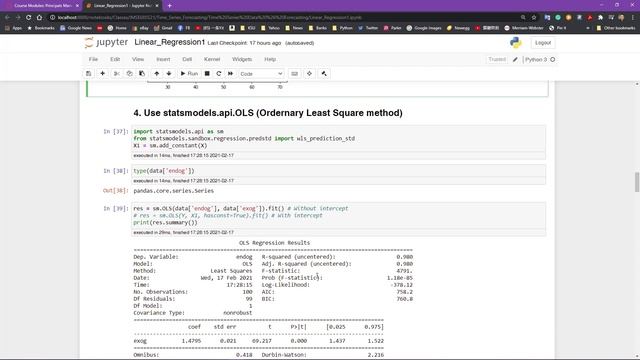Cut selected cells with scissors icon
Viewport: 640px width, 360px height.
(x=116, y=73)
